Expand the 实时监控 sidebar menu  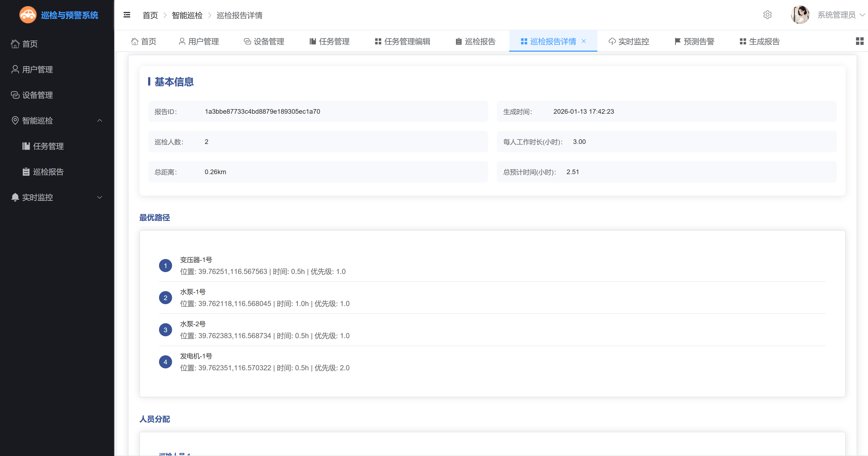pyautogui.click(x=99, y=197)
